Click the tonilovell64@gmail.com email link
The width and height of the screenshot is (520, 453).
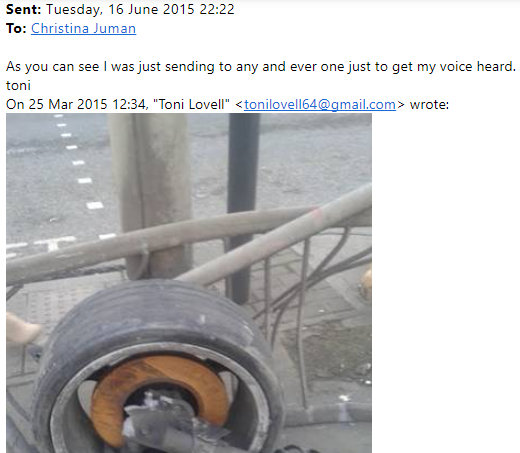(320, 104)
